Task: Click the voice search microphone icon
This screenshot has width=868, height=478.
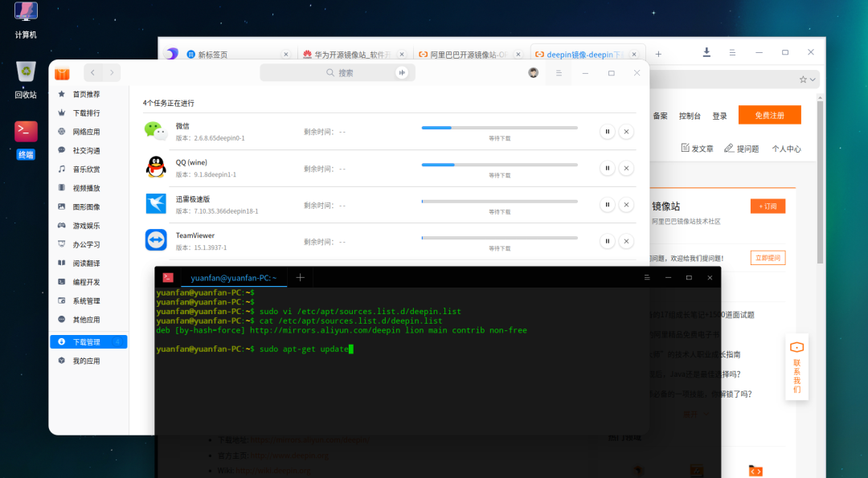Action: point(402,72)
